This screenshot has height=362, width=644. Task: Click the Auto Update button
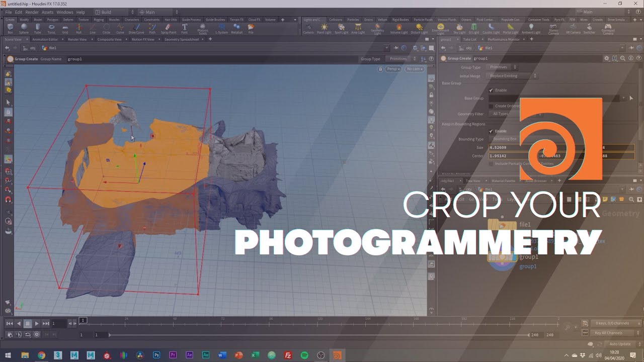tap(619, 344)
